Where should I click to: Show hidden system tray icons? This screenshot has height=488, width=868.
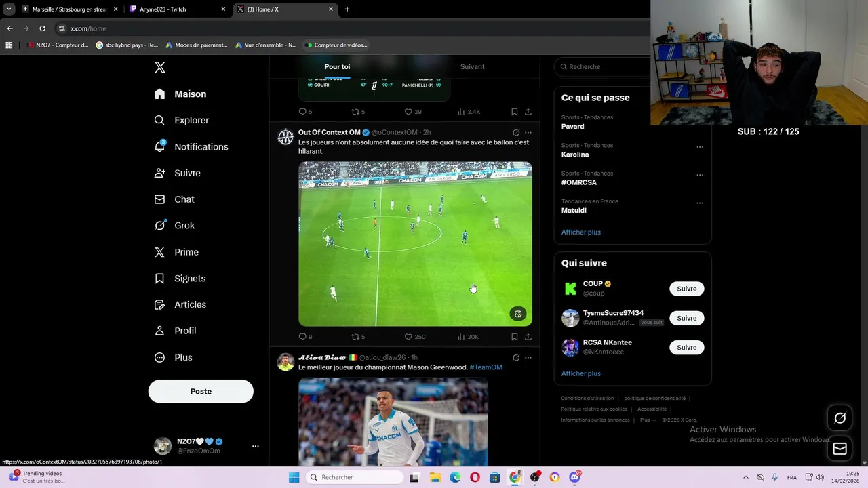point(746,477)
